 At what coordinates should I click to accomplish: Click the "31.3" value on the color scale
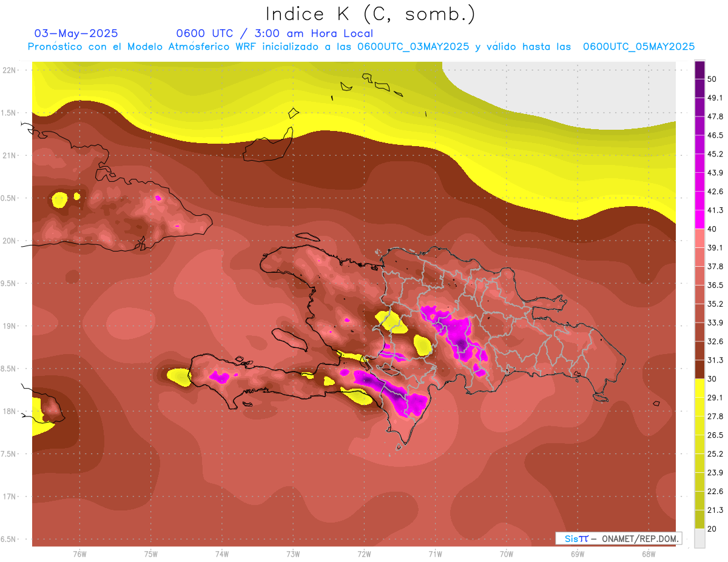click(716, 360)
